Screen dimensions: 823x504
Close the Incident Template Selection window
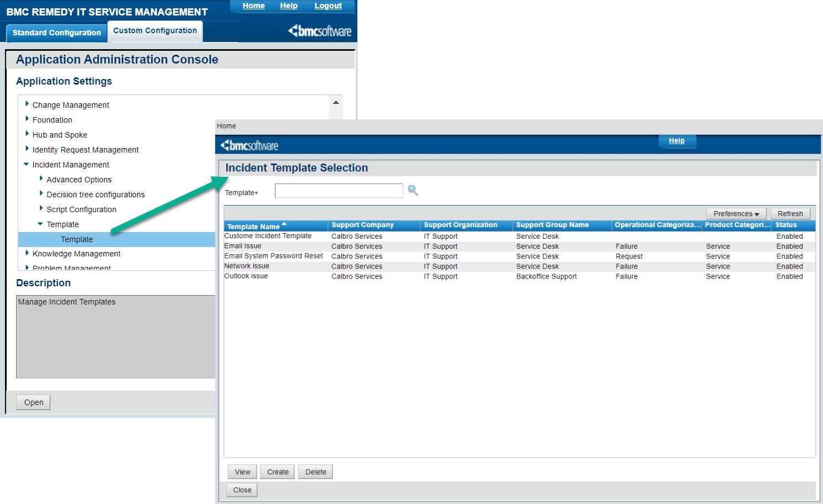tap(242, 490)
